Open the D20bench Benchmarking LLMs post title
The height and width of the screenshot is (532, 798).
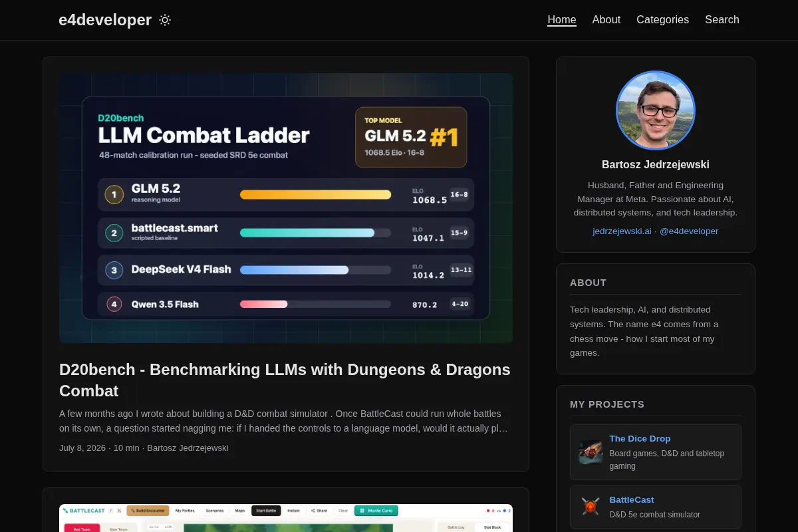pyautogui.click(x=285, y=380)
